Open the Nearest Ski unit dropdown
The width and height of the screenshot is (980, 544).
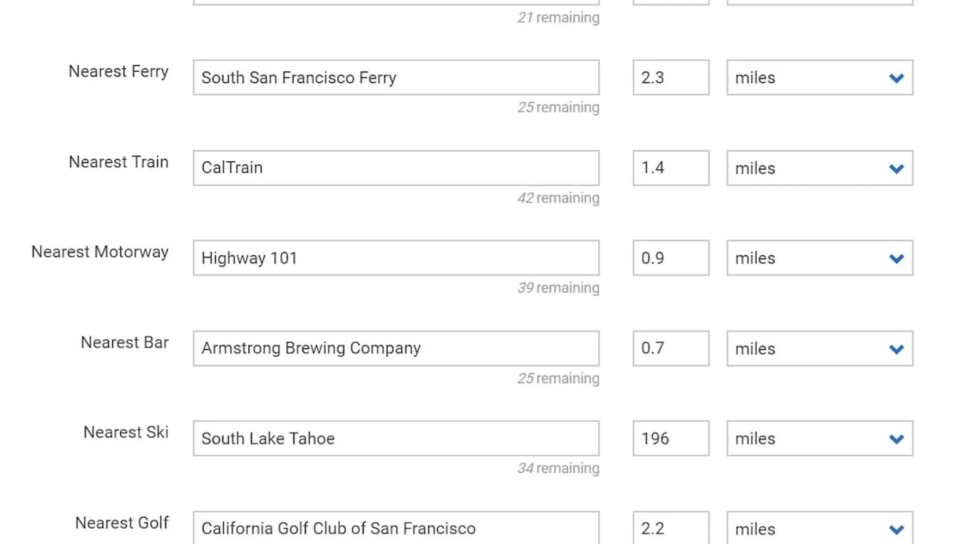click(819, 438)
